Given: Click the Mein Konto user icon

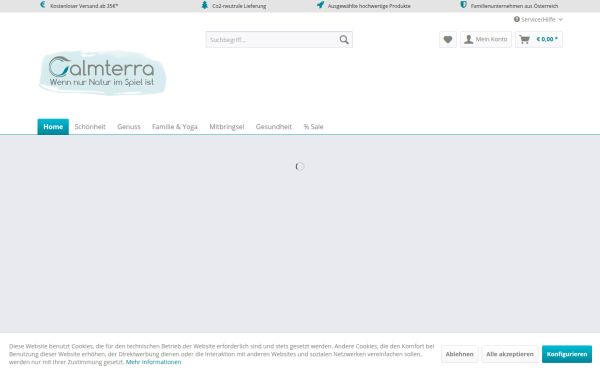Looking at the screenshot, I should (468, 39).
